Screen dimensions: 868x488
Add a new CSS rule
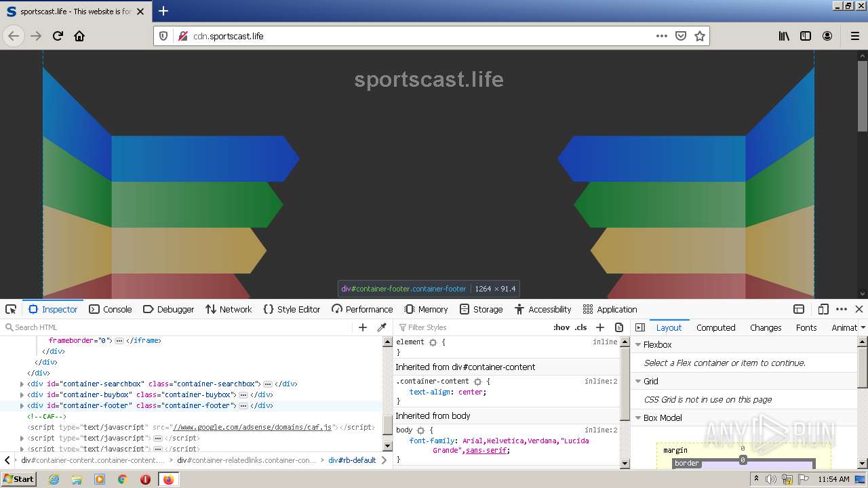(x=600, y=327)
